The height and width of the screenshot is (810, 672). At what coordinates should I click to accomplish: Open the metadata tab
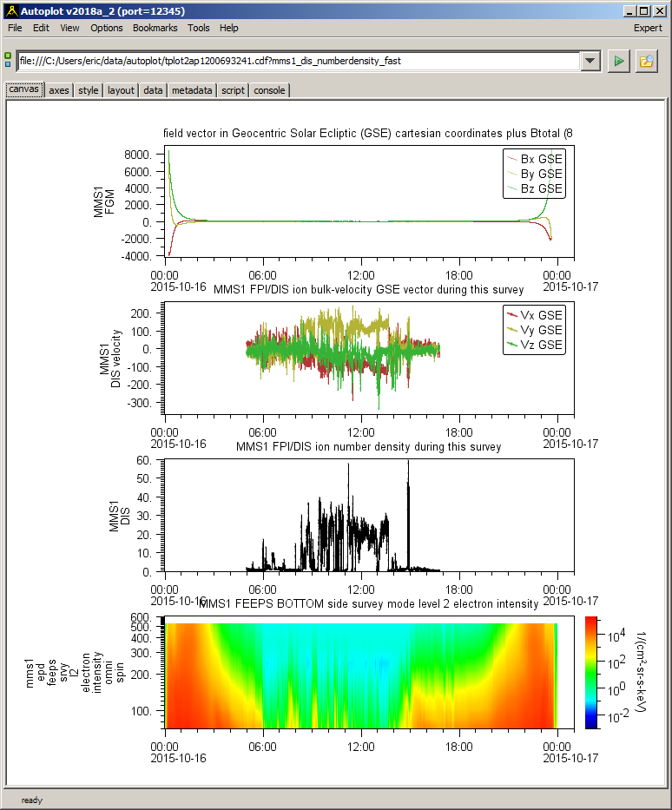click(192, 90)
